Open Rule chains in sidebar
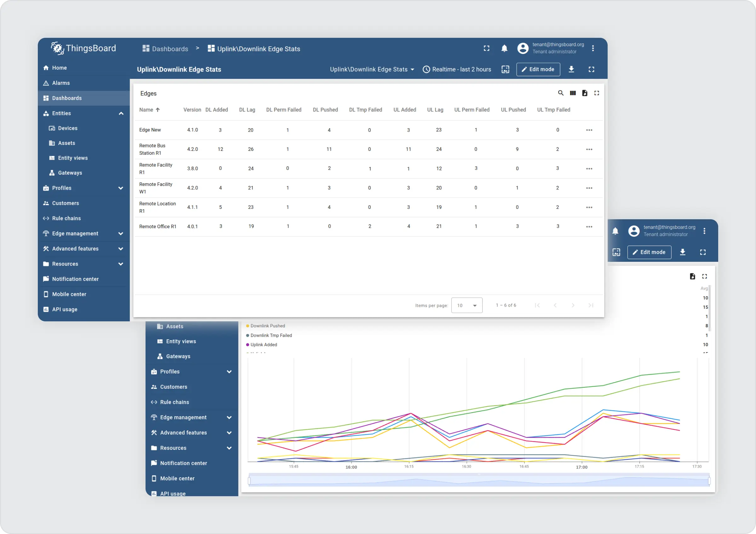756x534 pixels. pos(66,218)
